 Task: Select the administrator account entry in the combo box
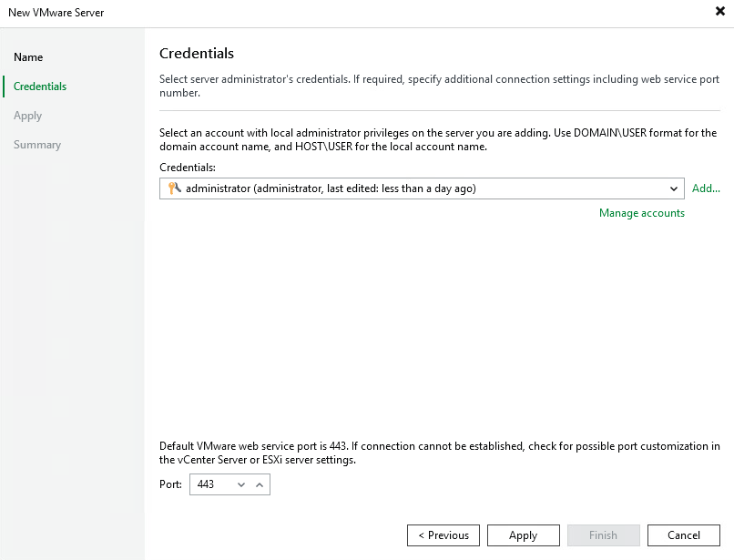[x=364, y=188]
